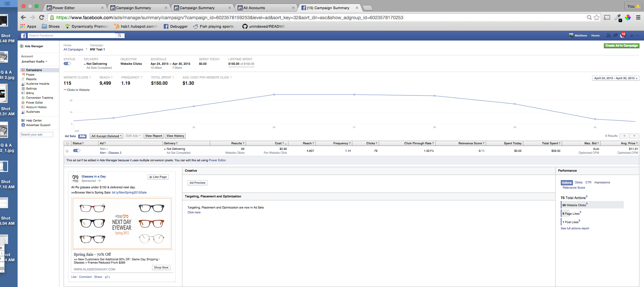Open Debugger bookmark
The image size is (644, 287).
(x=176, y=26)
